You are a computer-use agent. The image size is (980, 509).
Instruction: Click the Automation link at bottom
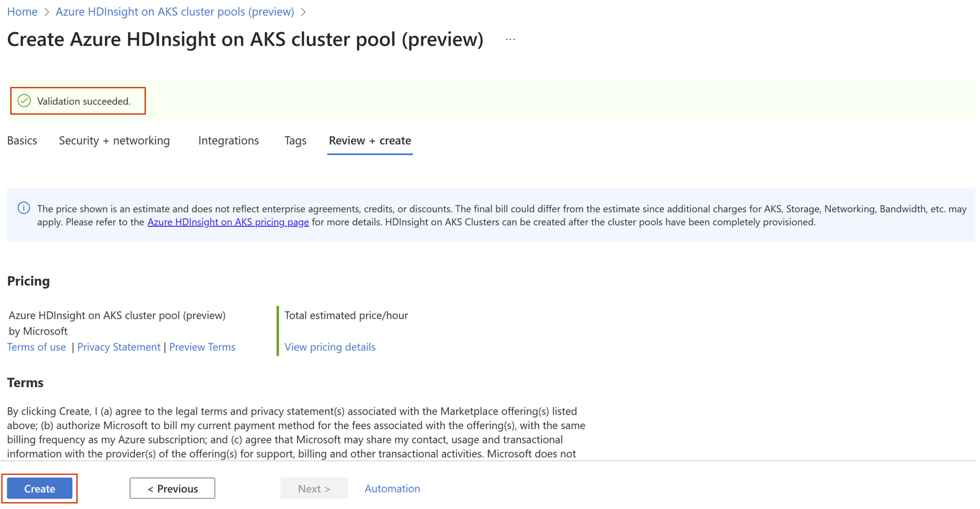391,488
